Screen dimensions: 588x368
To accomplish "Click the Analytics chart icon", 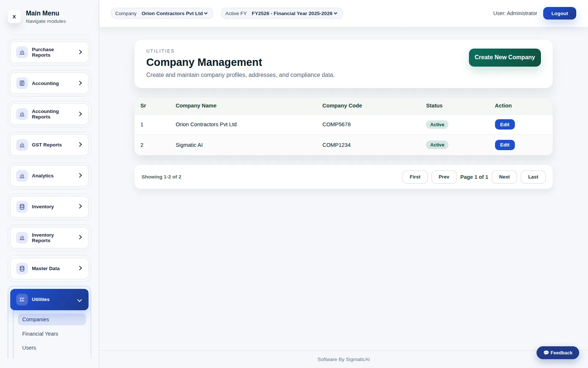I will (x=22, y=176).
